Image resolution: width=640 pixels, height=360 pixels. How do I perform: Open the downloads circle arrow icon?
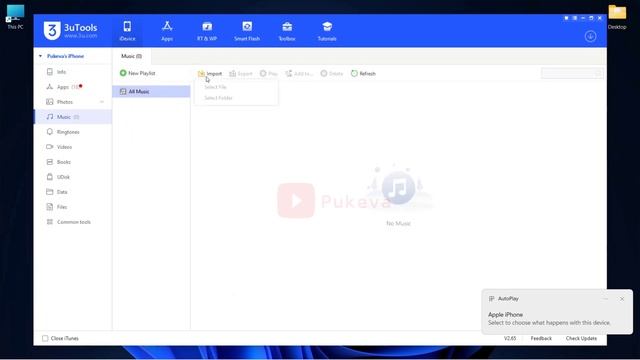[590, 36]
